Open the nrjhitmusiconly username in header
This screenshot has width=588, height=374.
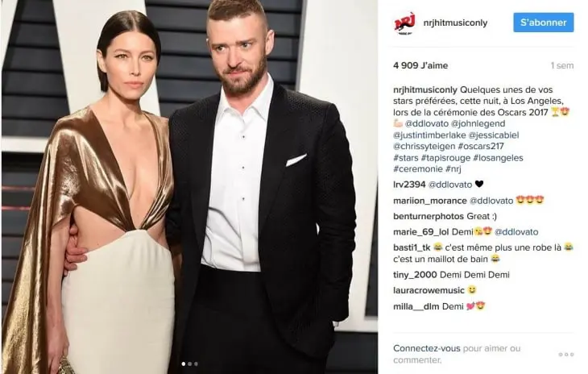tap(455, 23)
